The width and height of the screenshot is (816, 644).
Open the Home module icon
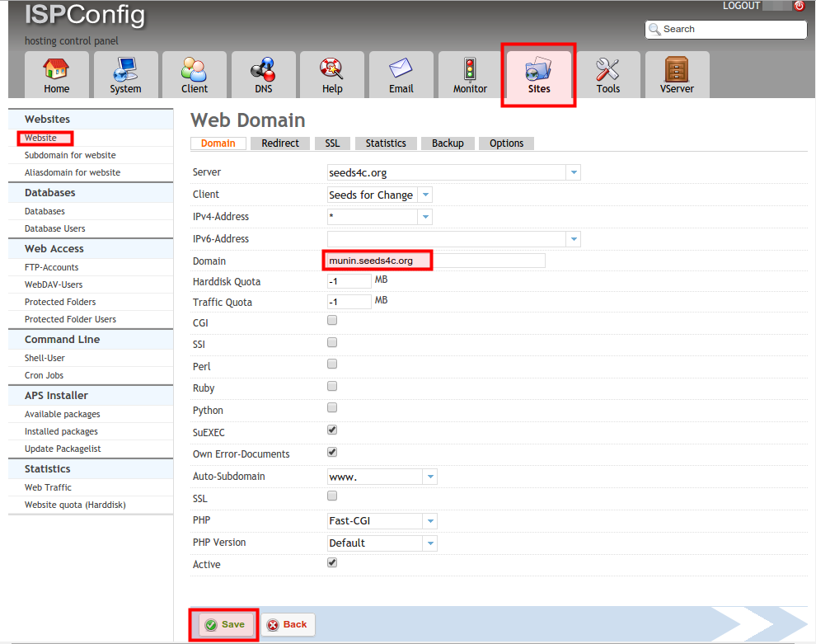pyautogui.click(x=57, y=68)
